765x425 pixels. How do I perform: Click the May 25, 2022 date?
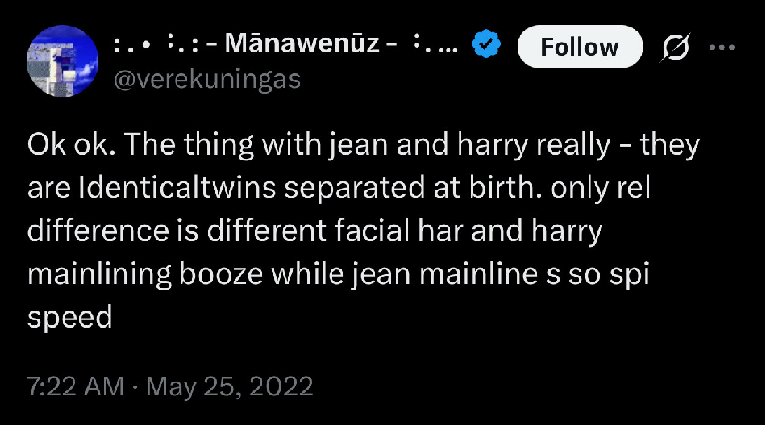tap(229, 385)
